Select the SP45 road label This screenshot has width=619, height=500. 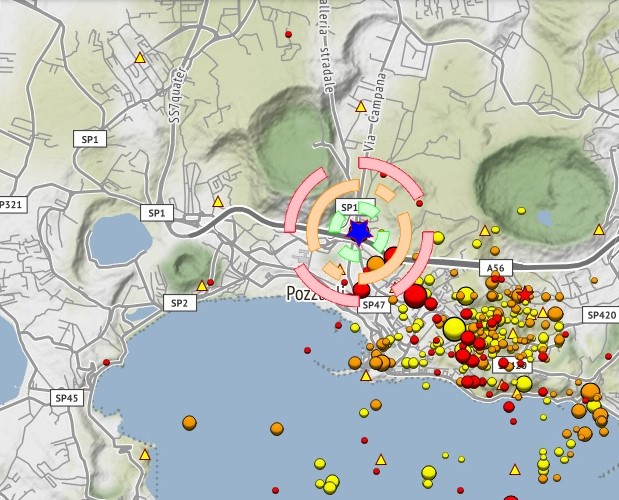[x=67, y=398]
